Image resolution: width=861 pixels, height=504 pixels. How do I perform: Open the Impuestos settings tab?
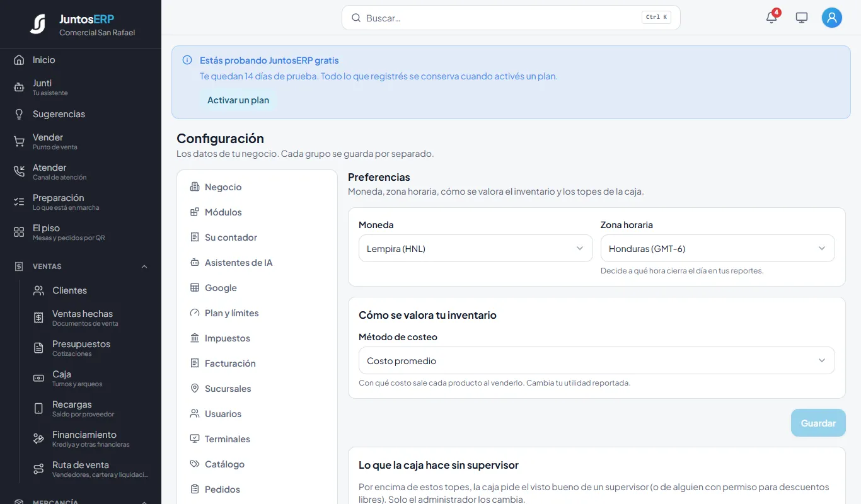[257, 338]
